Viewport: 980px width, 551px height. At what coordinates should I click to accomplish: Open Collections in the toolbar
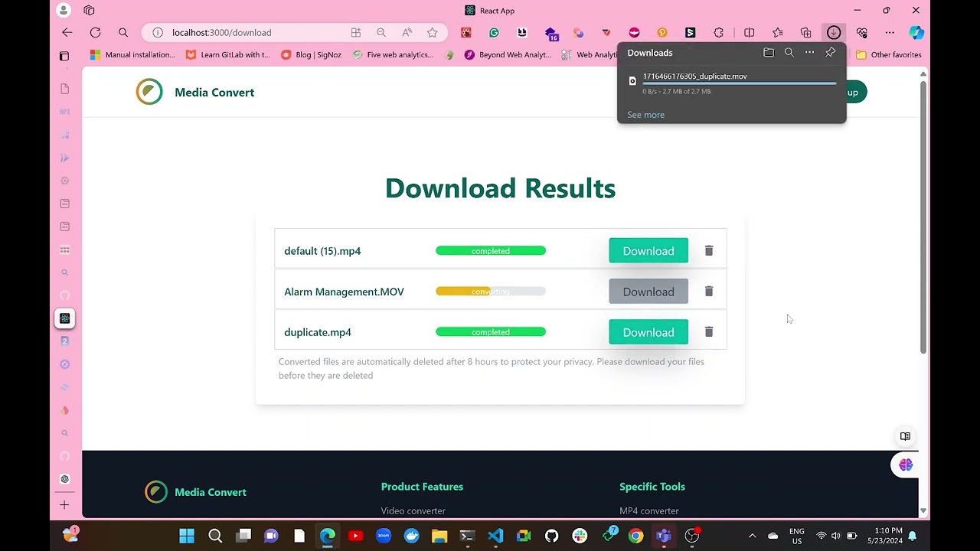pyautogui.click(x=805, y=33)
